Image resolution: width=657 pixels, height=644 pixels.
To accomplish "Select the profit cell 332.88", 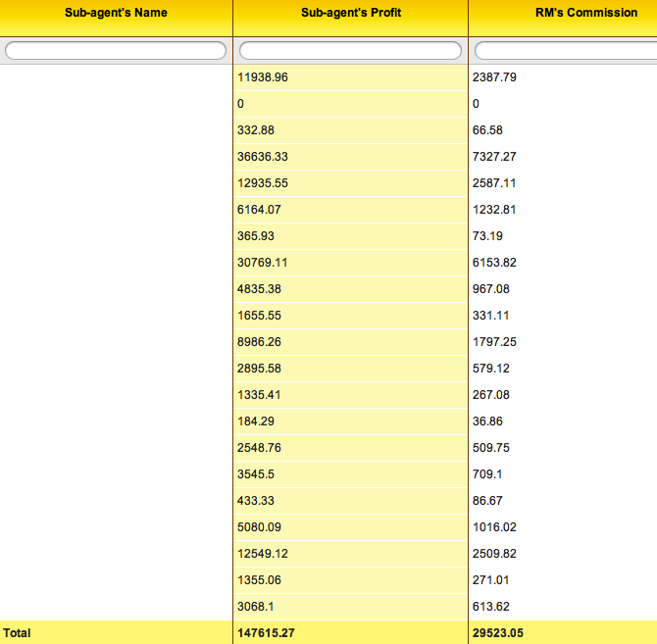I will (254, 129).
